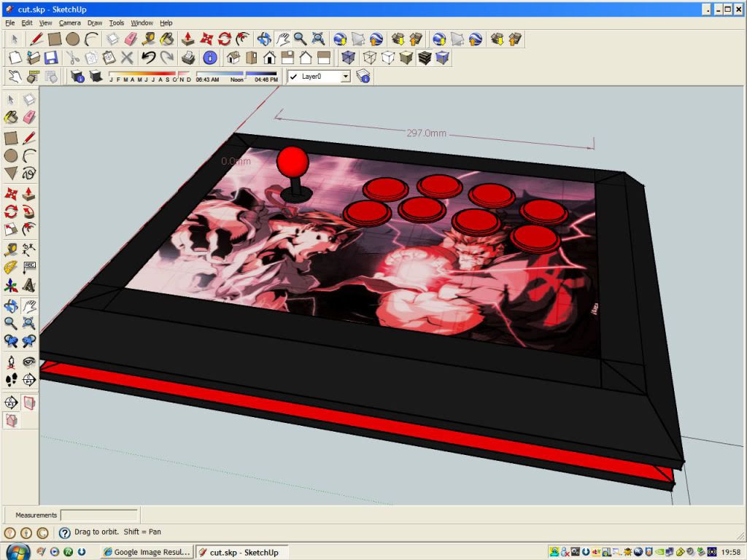Switch to the Front view
The height and width of the screenshot is (560, 747).
point(269,58)
